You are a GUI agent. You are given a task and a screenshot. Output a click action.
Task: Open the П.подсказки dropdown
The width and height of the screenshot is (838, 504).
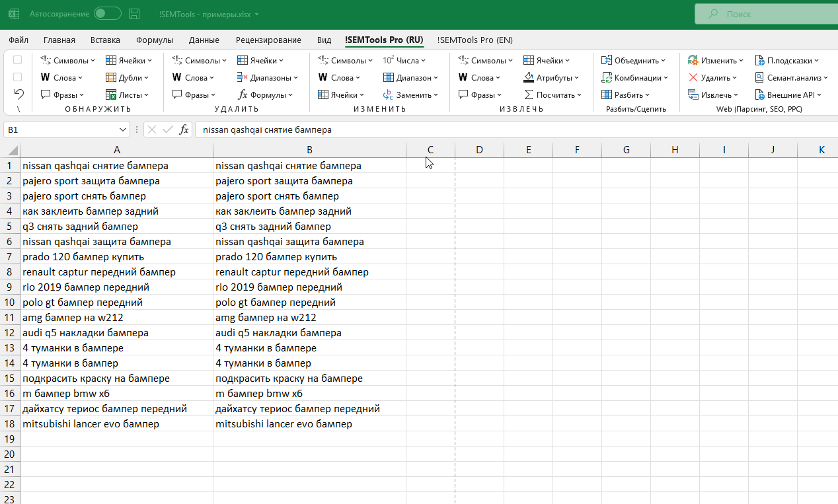pos(786,60)
